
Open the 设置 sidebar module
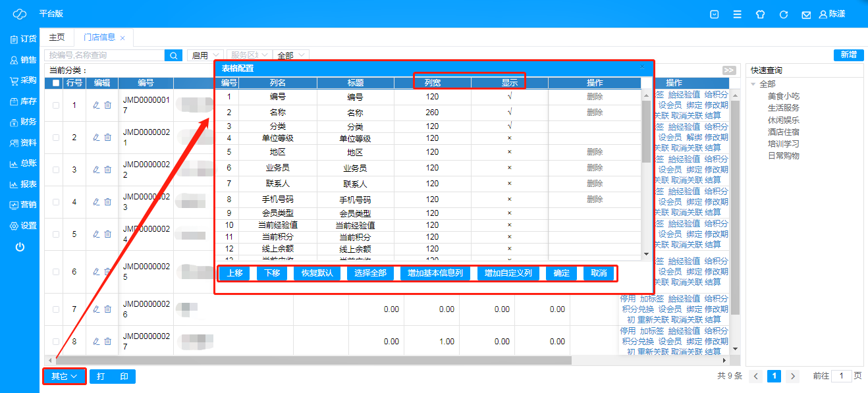tap(23, 226)
